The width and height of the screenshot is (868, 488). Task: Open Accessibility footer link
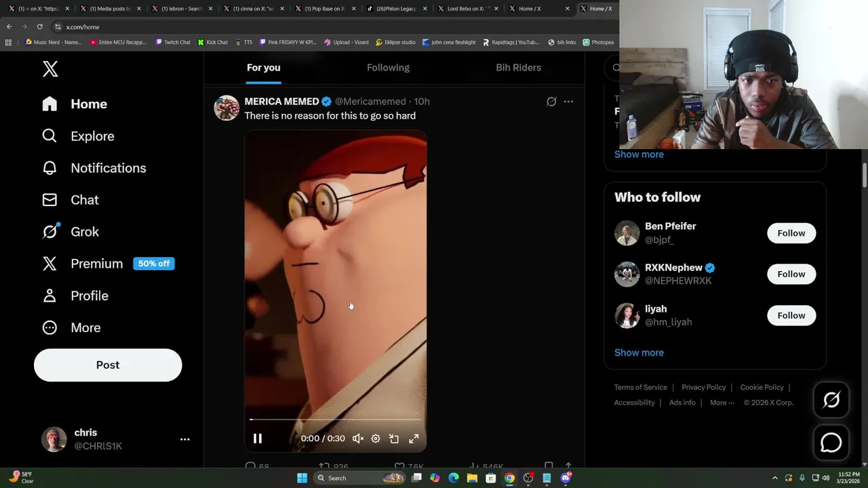tap(634, 403)
